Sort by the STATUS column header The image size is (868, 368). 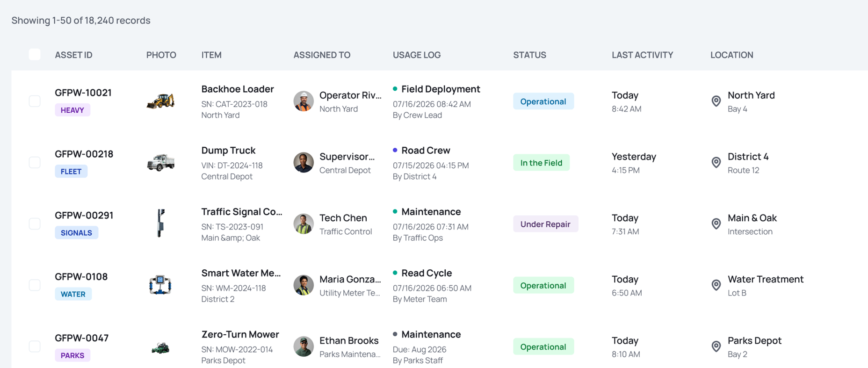click(x=529, y=55)
